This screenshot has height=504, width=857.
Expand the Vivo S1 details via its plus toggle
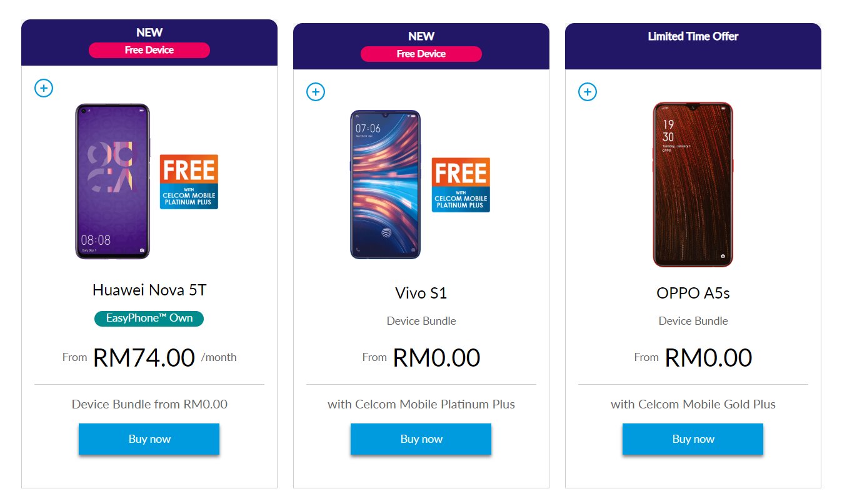point(316,92)
